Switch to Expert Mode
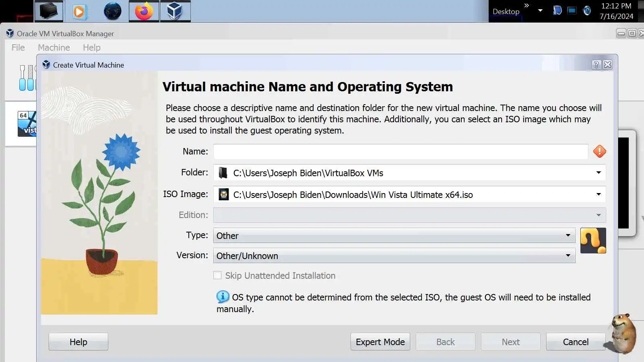The image size is (644, 362). coord(380,341)
